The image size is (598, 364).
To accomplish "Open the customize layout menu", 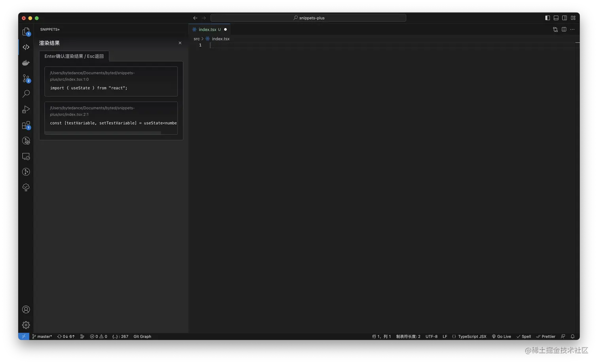I will [x=573, y=18].
